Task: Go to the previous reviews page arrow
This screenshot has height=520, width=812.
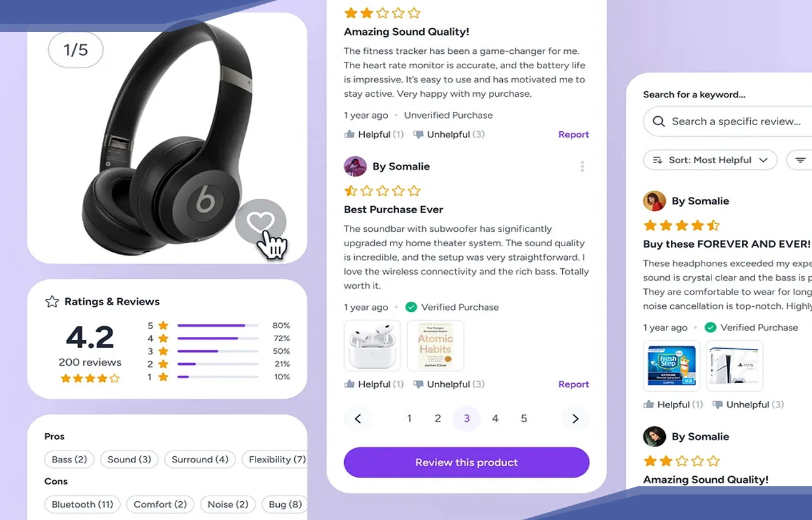Action: (x=358, y=419)
